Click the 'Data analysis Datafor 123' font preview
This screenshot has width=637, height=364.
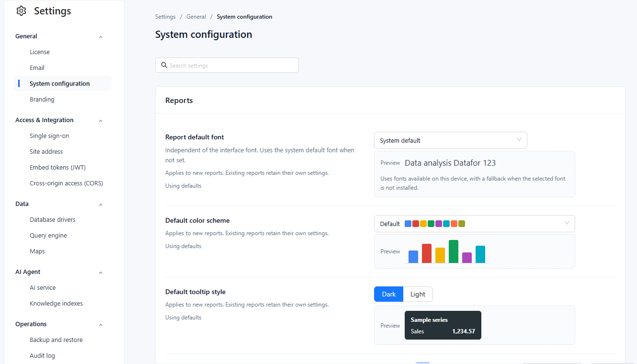[450, 163]
